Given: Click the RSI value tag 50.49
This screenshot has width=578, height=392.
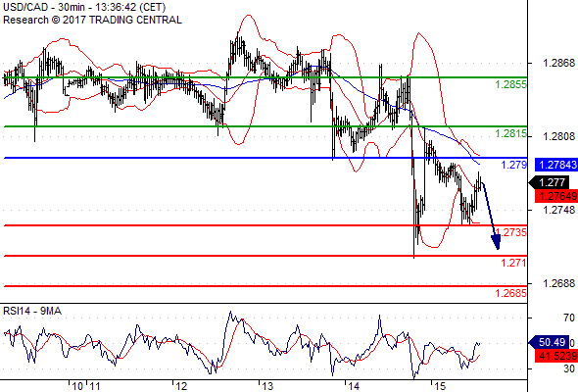Looking at the screenshot, I should pyautogui.click(x=550, y=342).
